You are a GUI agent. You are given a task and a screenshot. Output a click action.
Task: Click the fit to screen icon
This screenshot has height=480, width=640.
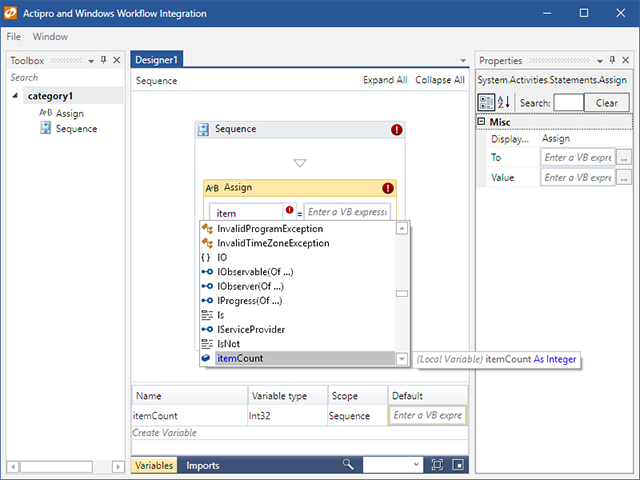[437, 464]
